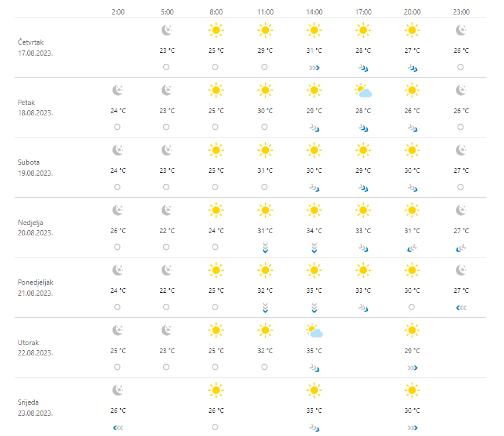Screen dimensions: 504x436
Task: Select the sun icon for Nedjelja 14:00
Action: coord(314,210)
